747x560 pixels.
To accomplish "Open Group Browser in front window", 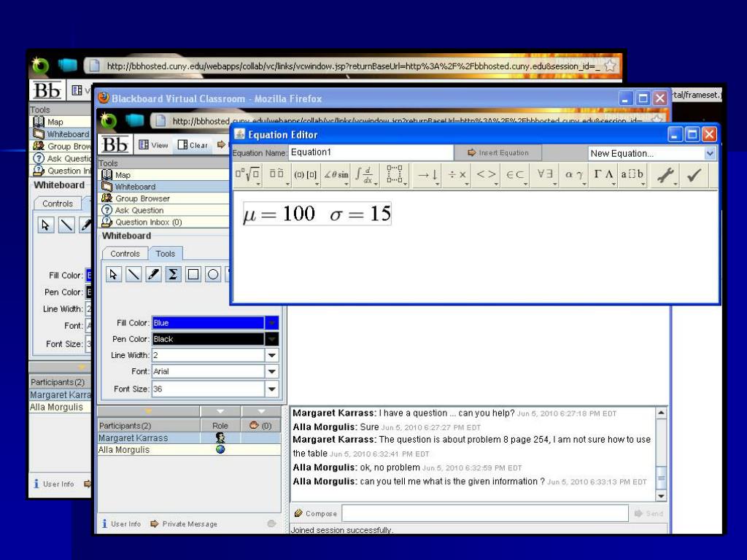I will (x=142, y=198).
